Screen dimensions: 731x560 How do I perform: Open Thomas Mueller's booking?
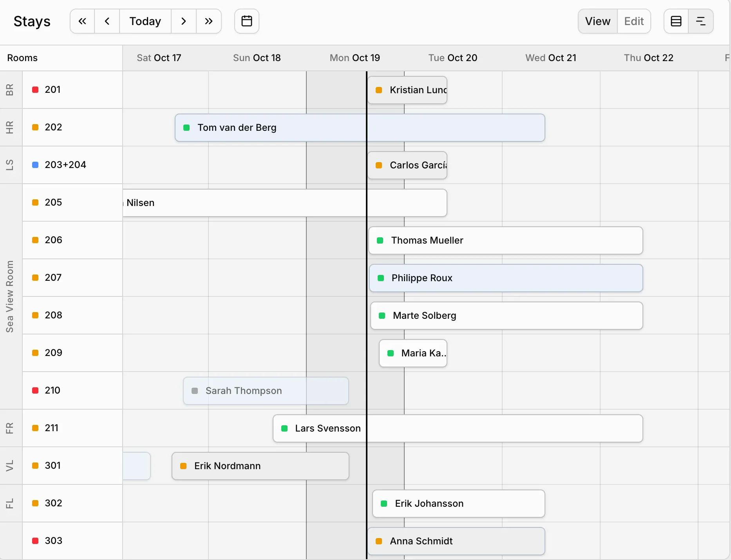click(x=506, y=240)
